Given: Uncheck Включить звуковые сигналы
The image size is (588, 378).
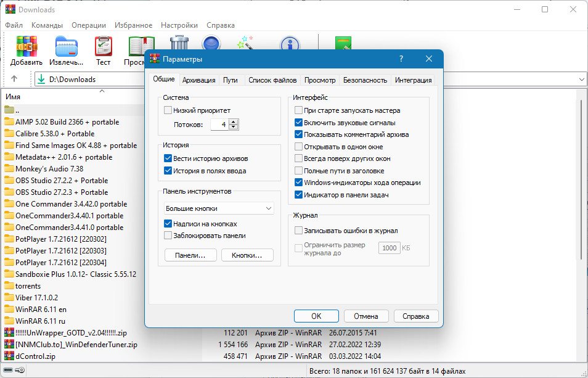Looking at the screenshot, I should (299, 123).
